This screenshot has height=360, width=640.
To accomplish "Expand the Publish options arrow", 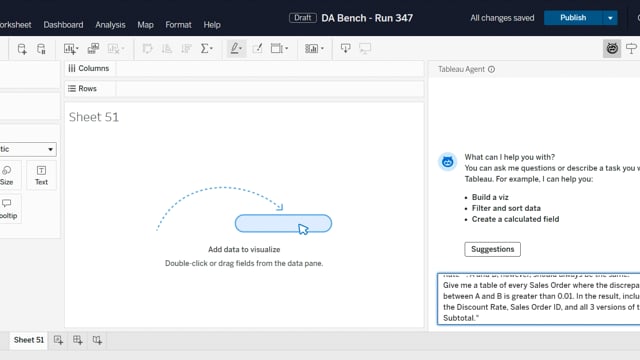I will (x=610, y=18).
